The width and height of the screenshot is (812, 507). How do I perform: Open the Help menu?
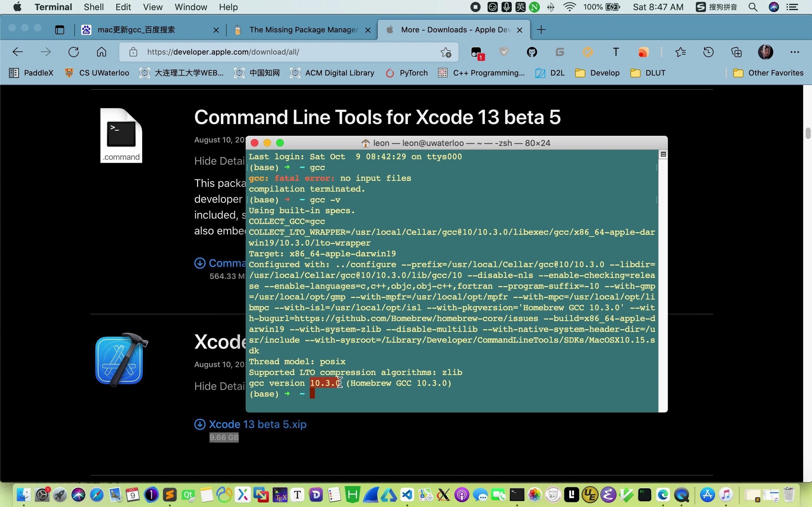tap(229, 7)
